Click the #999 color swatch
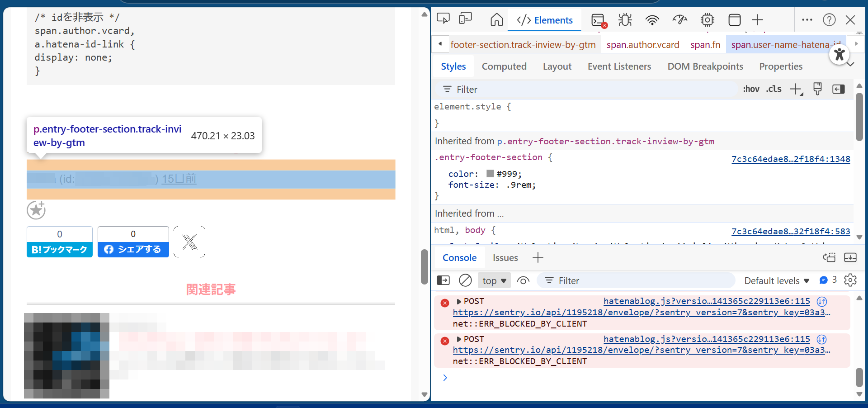Screen dimensions: 868x408 [x=490, y=174]
